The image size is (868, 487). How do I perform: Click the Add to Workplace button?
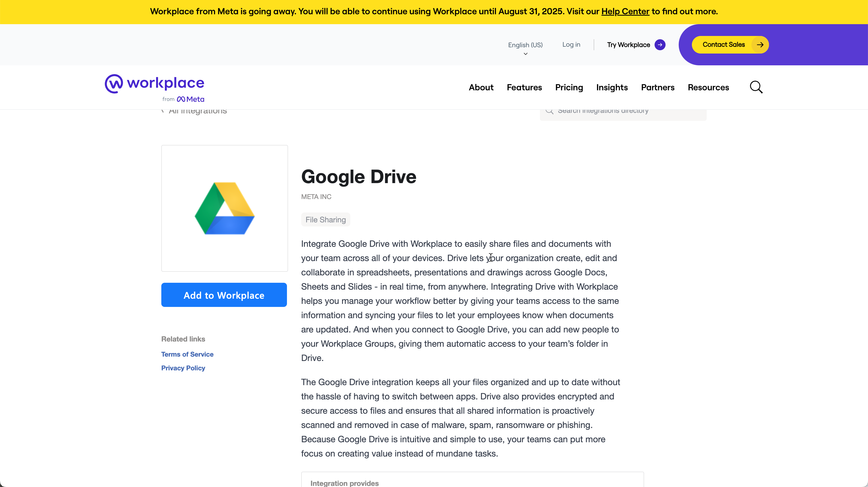click(224, 295)
